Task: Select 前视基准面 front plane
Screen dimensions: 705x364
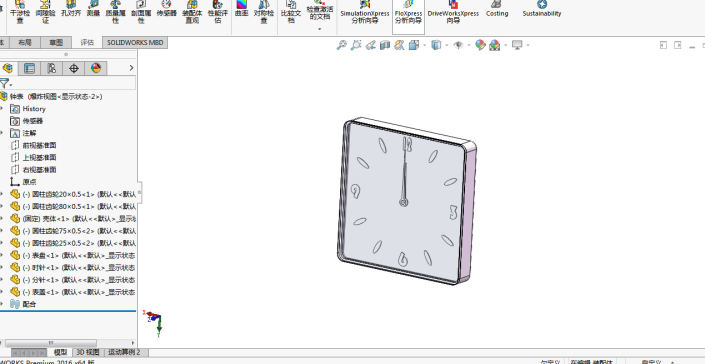Action: [33, 145]
